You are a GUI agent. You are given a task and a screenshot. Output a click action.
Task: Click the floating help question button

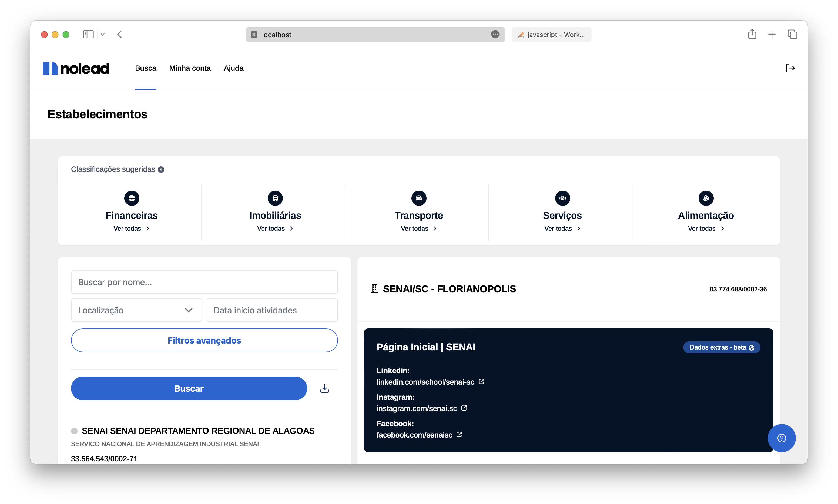(x=781, y=438)
